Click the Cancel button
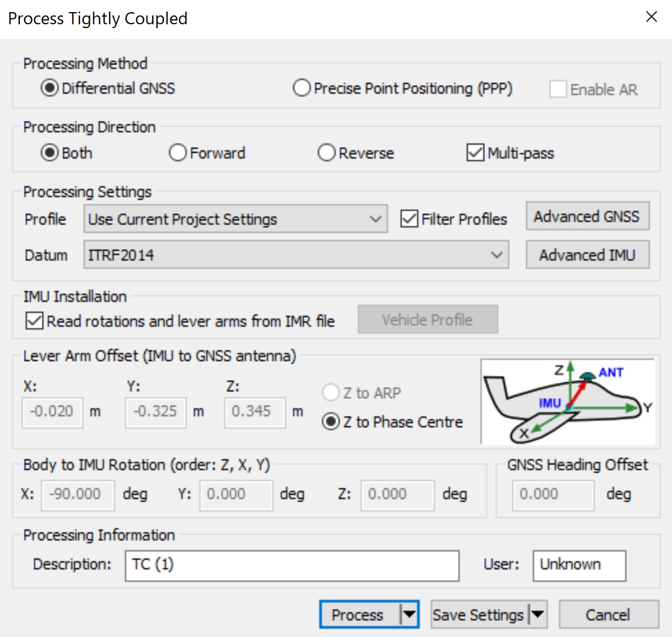Image resolution: width=672 pixels, height=637 pixels. point(609,614)
